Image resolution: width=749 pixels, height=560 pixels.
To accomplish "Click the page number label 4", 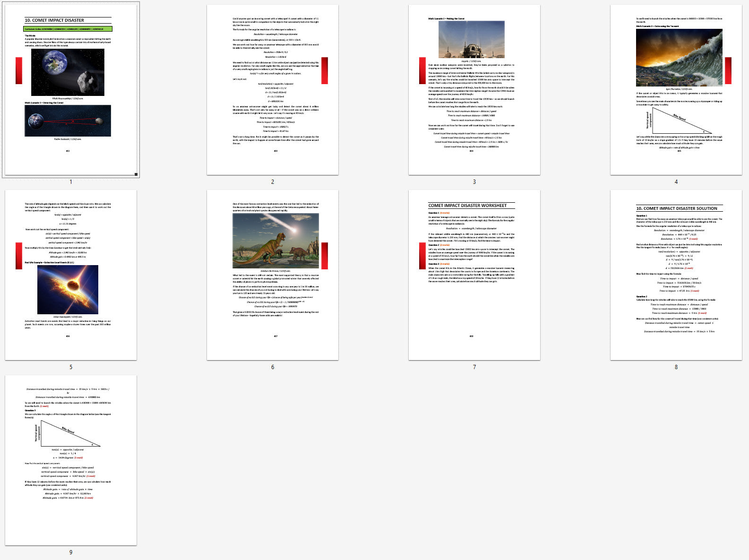I will tap(676, 182).
